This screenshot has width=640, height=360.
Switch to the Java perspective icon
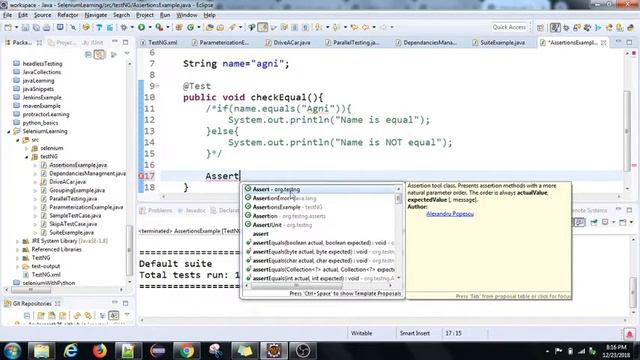pyautogui.click(x=555, y=27)
